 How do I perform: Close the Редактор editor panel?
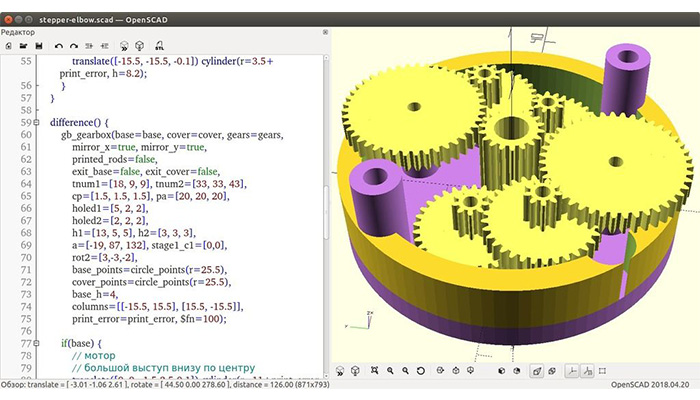click(x=325, y=32)
